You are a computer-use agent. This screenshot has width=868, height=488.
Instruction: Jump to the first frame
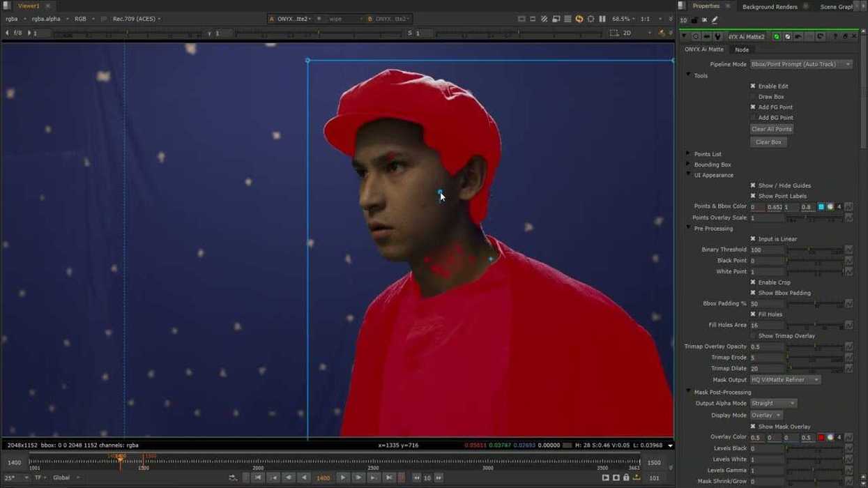tap(258, 478)
